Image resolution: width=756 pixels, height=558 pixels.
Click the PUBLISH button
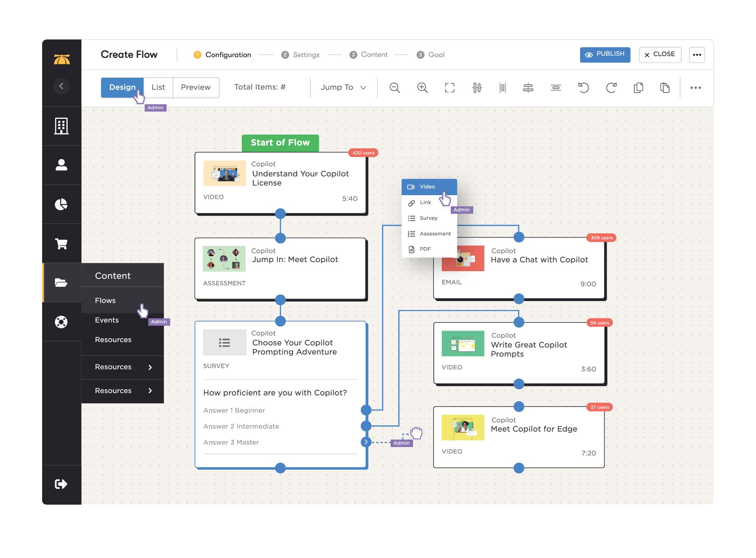(x=604, y=54)
